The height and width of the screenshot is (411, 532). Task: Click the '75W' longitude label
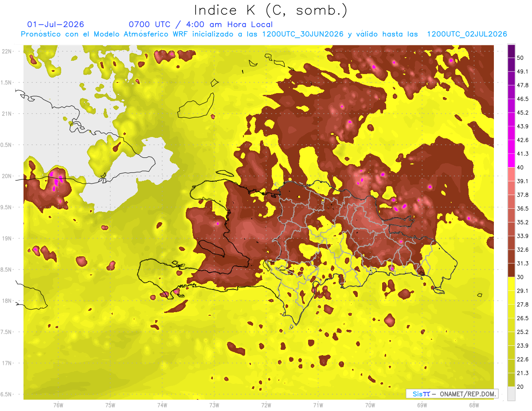click(x=110, y=405)
